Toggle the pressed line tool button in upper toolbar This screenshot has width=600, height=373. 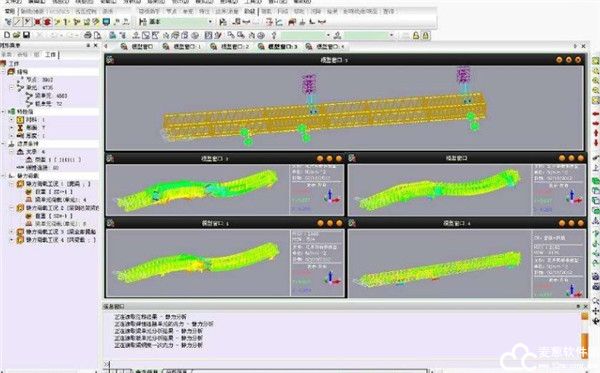pos(18,22)
